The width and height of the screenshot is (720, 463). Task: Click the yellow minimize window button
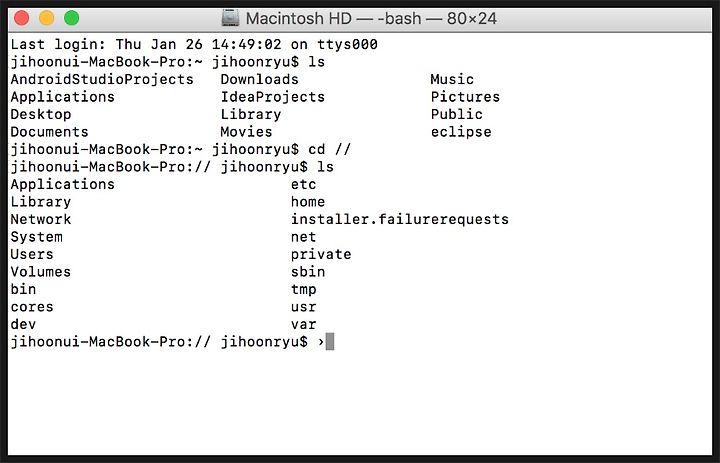pyautogui.click(x=46, y=18)
